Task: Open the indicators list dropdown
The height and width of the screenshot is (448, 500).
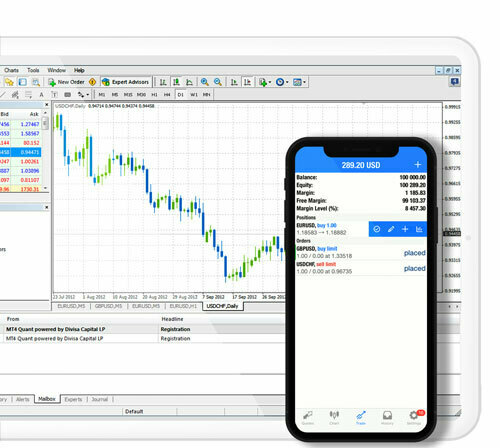Action: (x=265, y=82)
